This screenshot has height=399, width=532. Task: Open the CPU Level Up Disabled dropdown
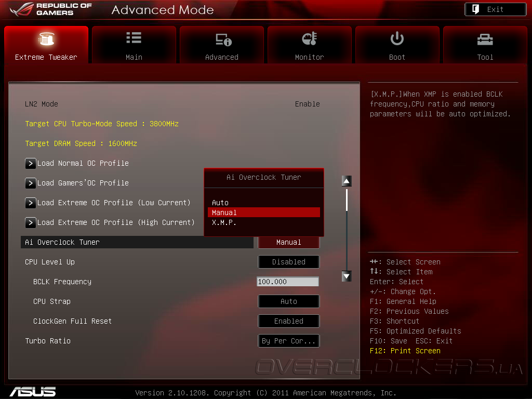[x=289, y=262]
